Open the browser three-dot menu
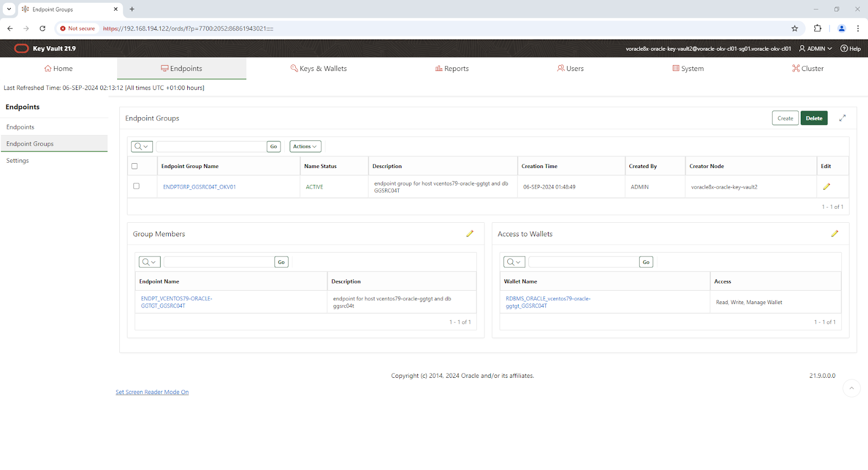 click(858, 28)
